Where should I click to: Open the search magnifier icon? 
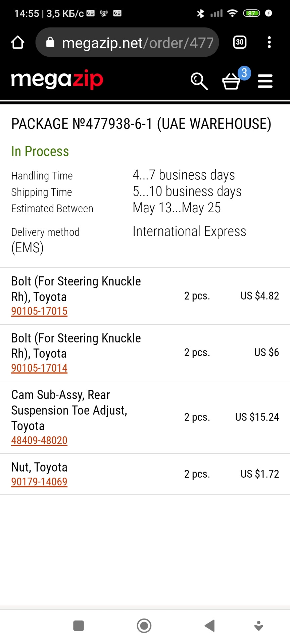pyautogui.click(x=199, y=81)
